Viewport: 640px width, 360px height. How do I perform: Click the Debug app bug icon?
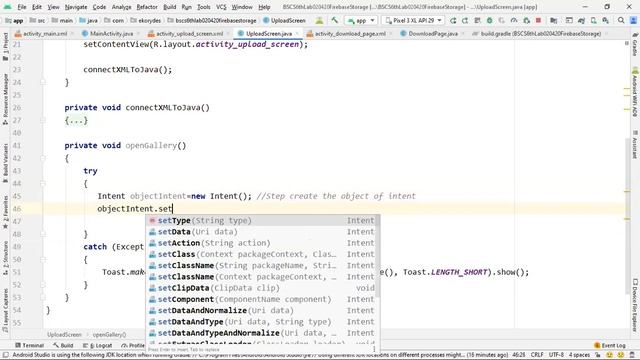point(489,20)
